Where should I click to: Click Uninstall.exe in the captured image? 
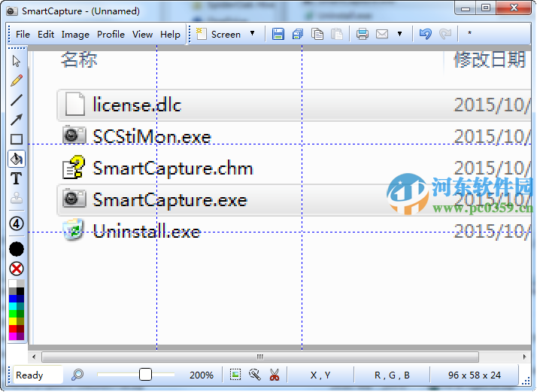(147, 231)
